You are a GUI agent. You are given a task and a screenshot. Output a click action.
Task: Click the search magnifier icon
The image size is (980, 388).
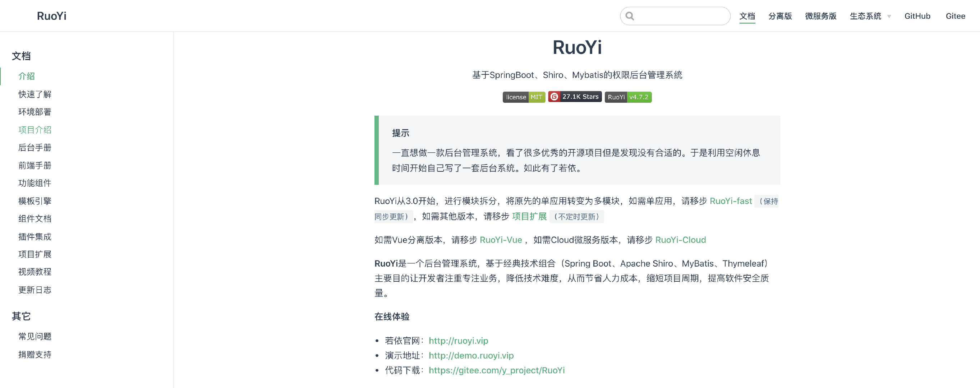pyautogui.click(x=630, y=16)
